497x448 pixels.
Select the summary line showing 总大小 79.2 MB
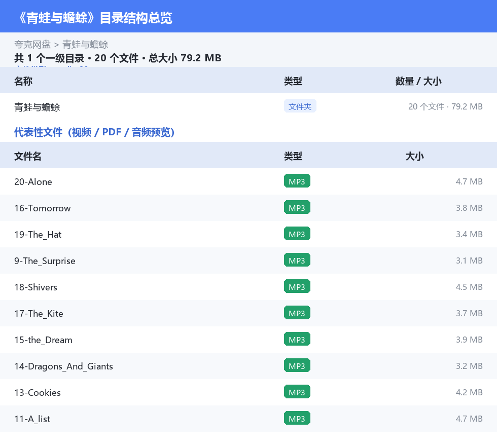click(x=118, y=58)
